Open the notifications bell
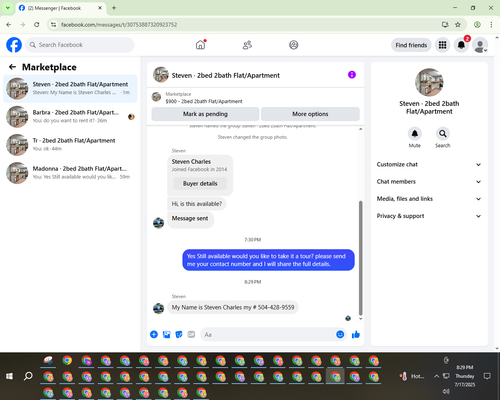 tap(461, 45)
